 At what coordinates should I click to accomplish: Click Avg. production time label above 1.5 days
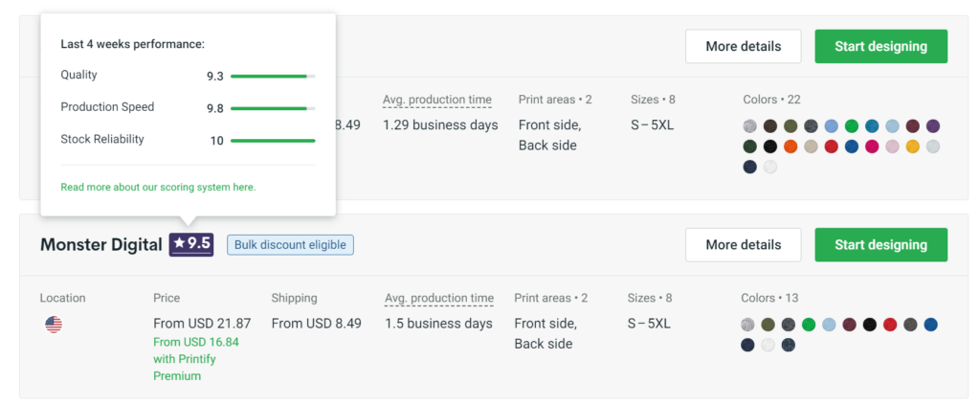(x=438, y=299)
